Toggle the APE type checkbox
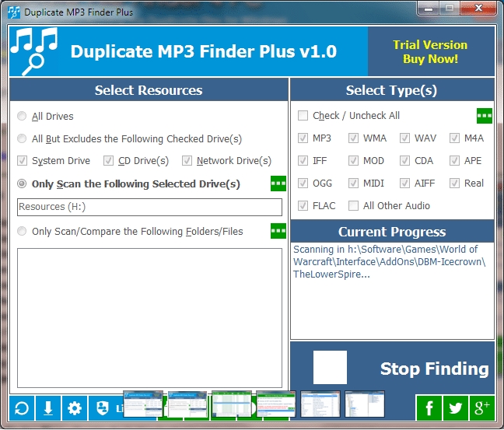 (x=454, y=160)
